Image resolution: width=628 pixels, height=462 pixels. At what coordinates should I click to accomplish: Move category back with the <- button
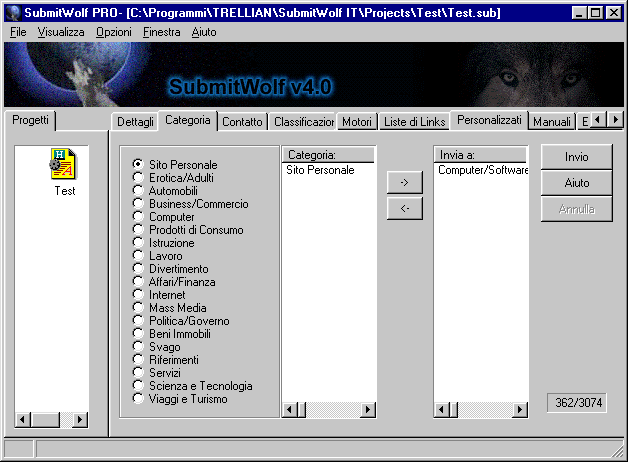tap(405, 208)
